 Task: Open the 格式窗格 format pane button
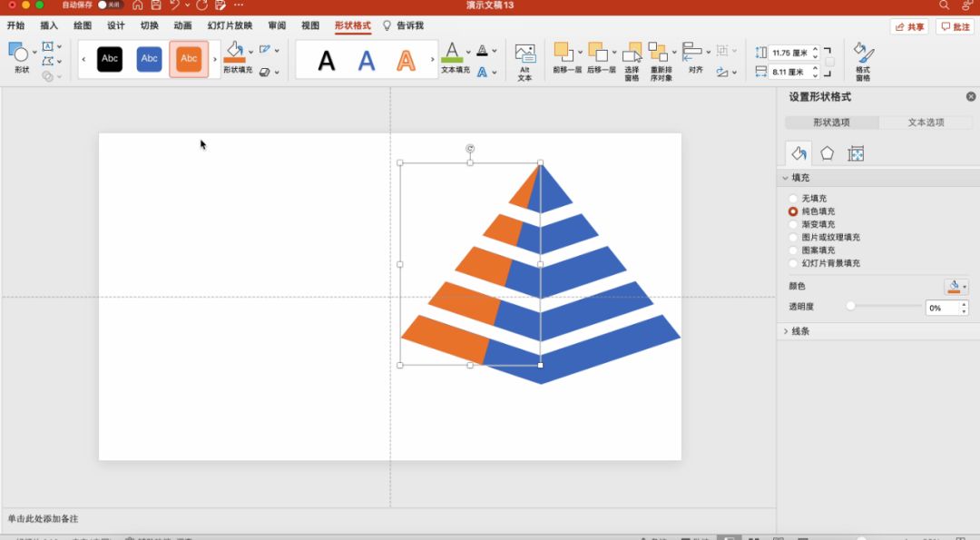tap(864, 61)
